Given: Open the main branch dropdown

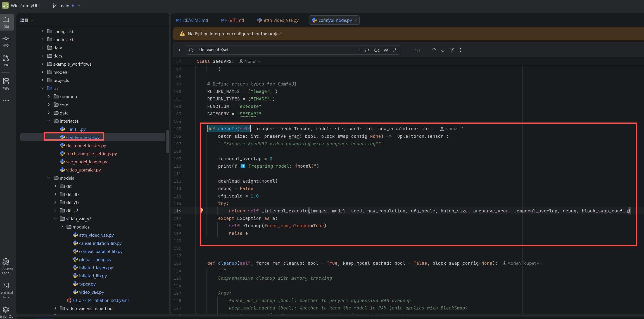Looking at the screenshot, I should [67, 5].
